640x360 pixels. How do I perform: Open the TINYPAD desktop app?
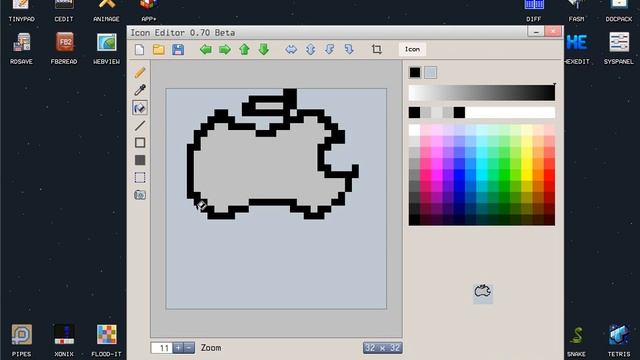point(21,11)
